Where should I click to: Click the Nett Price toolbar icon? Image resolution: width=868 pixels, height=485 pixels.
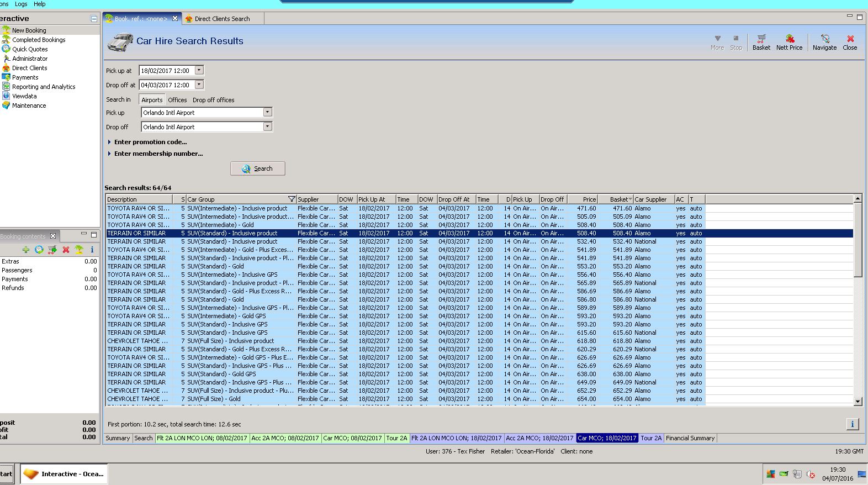(789, 39)
